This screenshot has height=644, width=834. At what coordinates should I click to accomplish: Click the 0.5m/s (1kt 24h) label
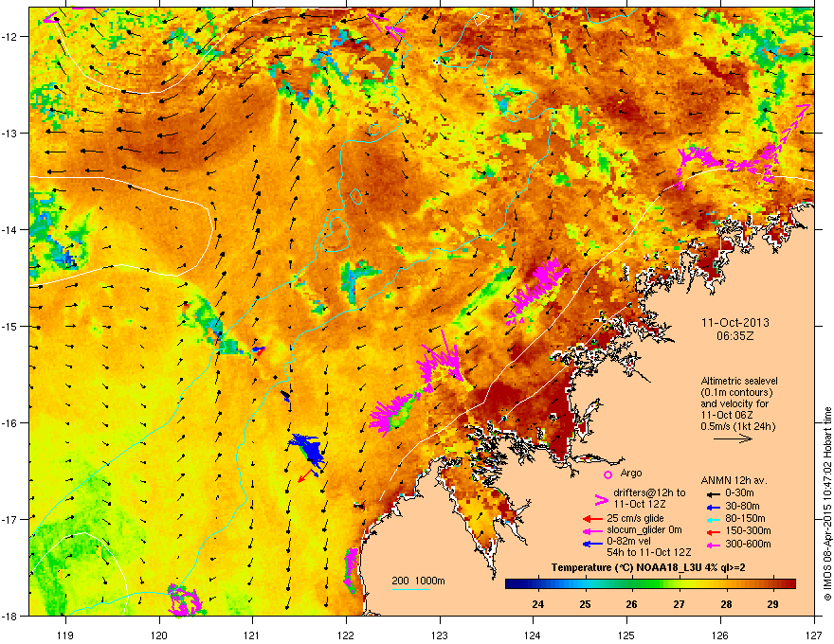point(738,427)
